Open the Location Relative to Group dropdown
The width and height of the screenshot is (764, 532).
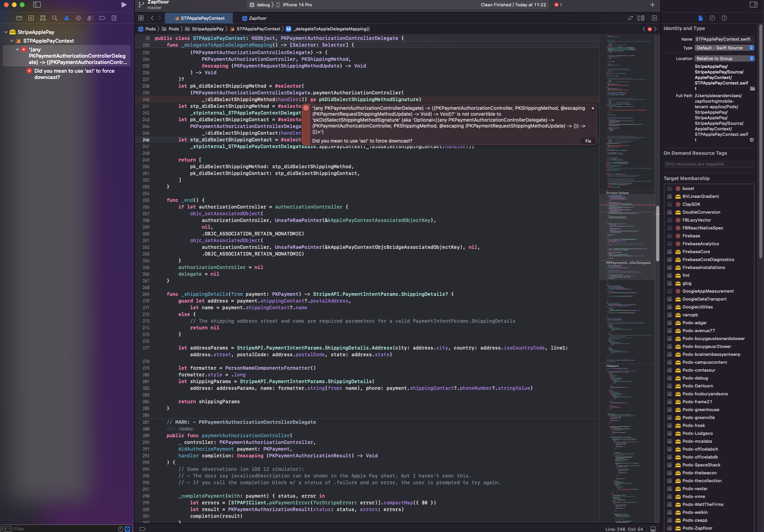pos(724,58)
